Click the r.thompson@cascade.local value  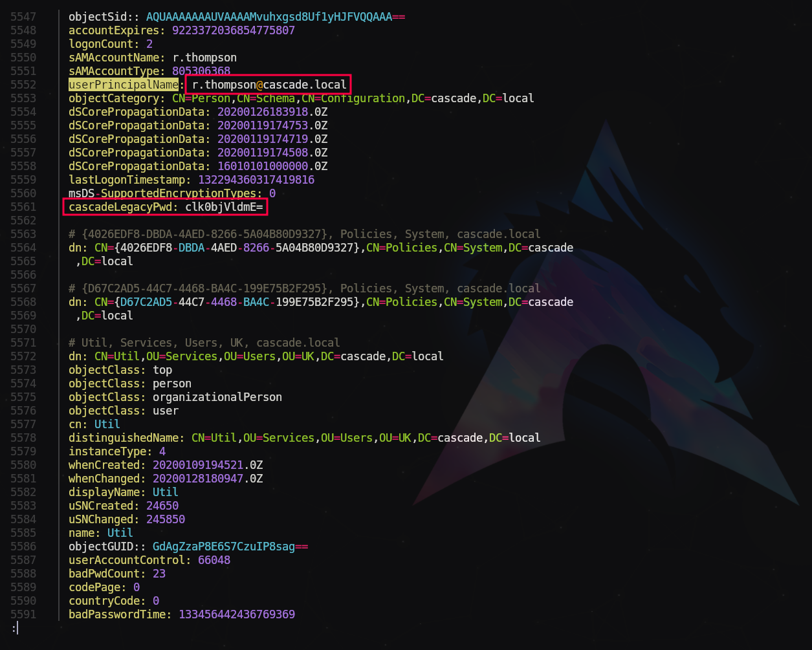click(269, 85)
